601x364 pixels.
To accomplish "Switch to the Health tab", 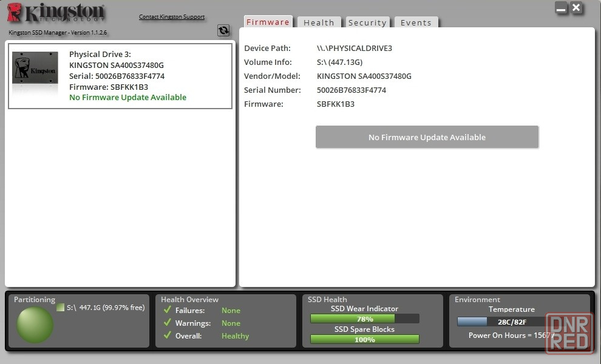I will pyautogui.click(x=319, y=22).
